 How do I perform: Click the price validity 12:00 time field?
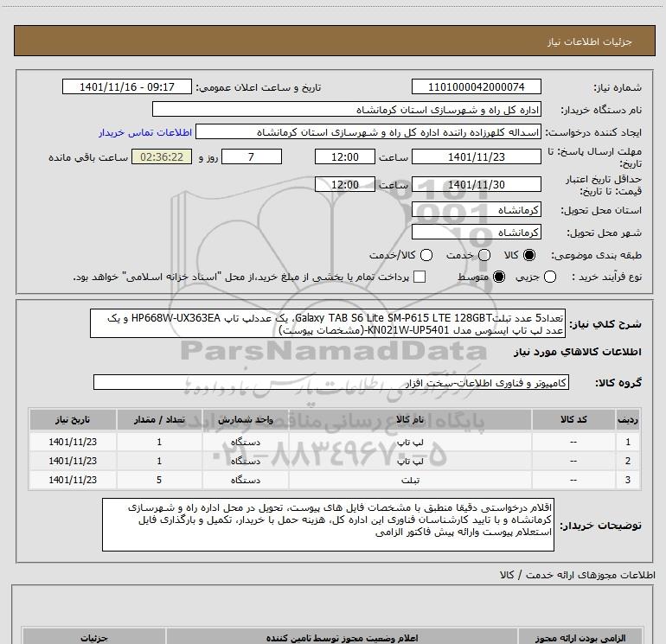345,184
